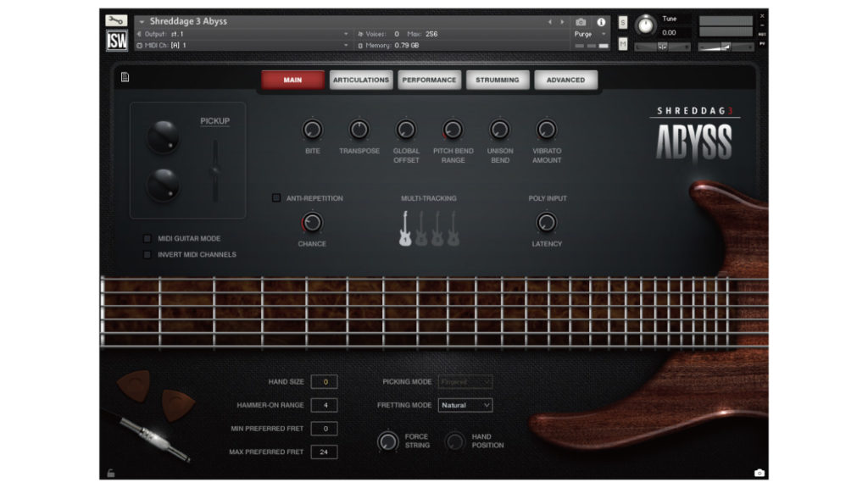
Task: Click the Pickup selector slider
Action: tap(214, 170)
